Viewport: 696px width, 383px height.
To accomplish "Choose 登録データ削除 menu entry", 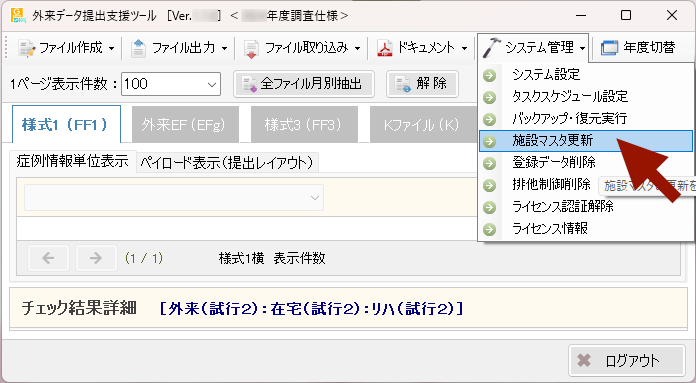I will tap(586, 162).
